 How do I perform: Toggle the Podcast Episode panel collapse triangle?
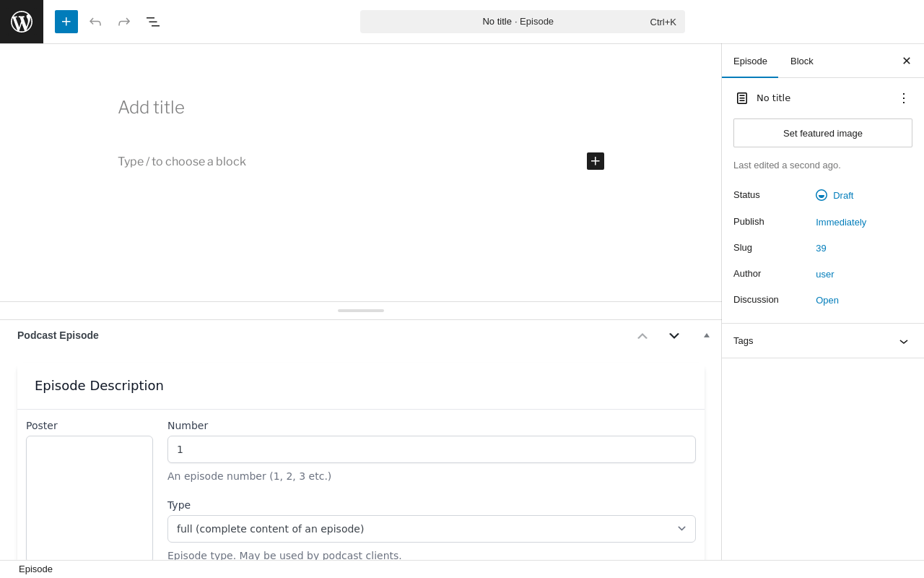707,335
